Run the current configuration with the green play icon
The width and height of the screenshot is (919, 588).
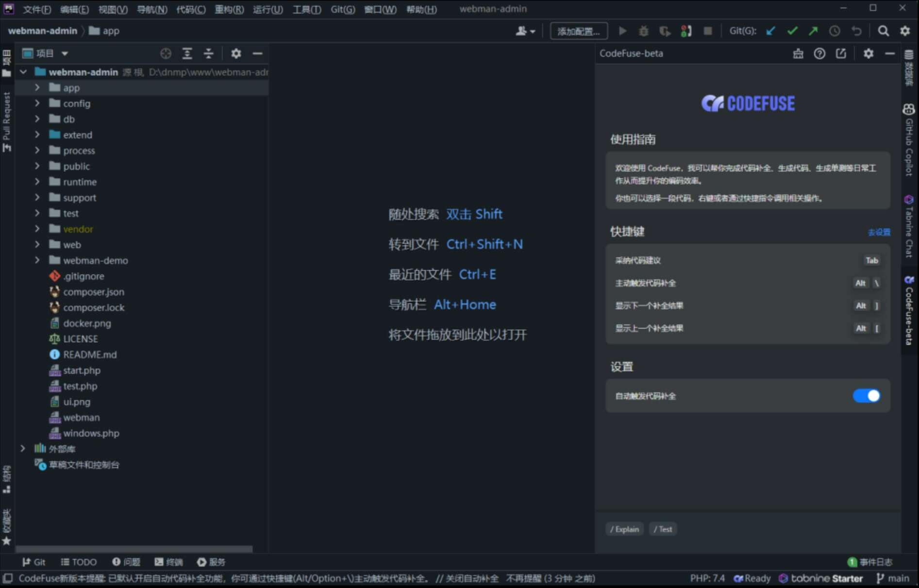[x=623, y=31]
